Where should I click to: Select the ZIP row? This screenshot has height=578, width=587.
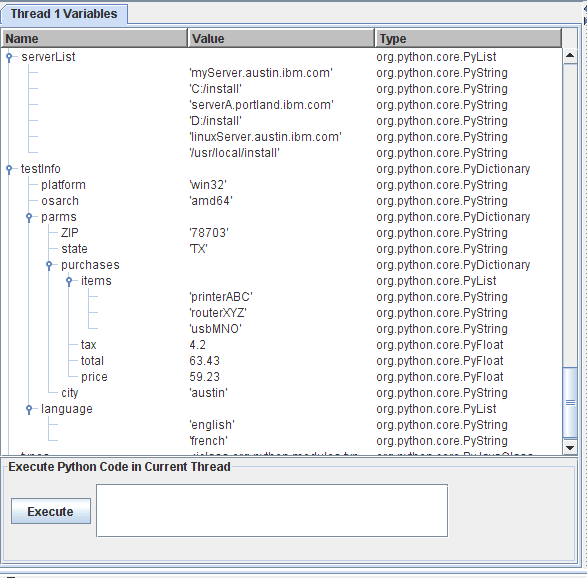(282, 233)
